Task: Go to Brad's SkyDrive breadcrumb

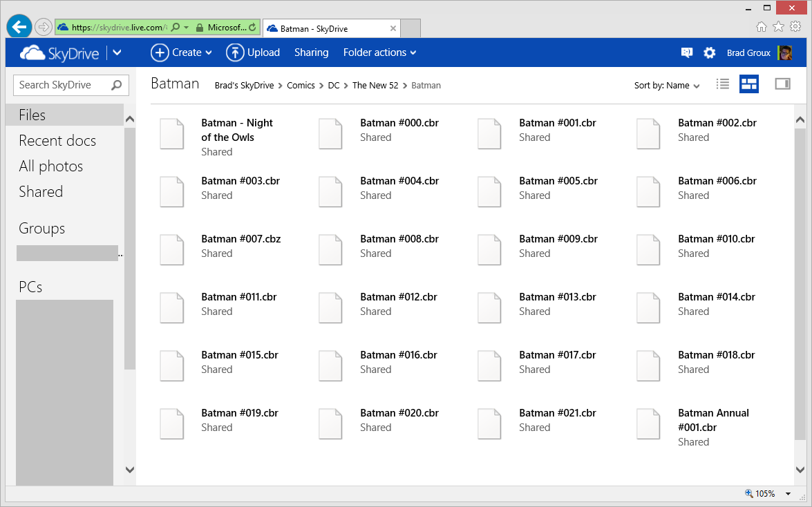Action: (244, 86)
